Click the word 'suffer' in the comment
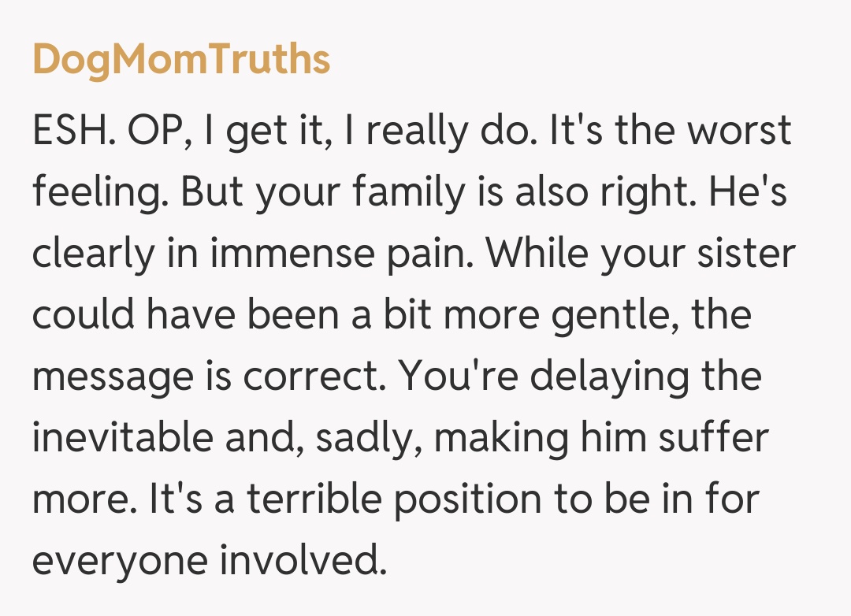This screenshot has width=851, height=616. click(712, 438)
